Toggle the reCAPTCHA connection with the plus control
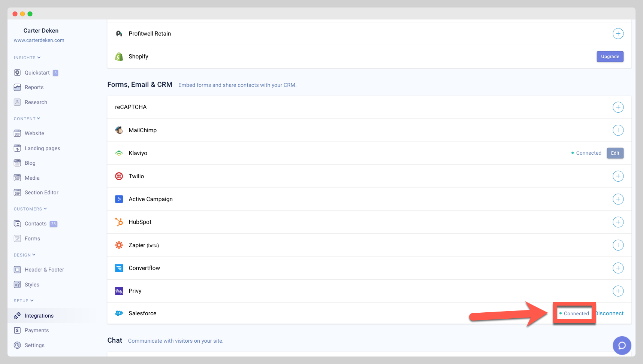The height and width of the screenshot is (364, 643). pyautogui.click(x=618, y=107)
